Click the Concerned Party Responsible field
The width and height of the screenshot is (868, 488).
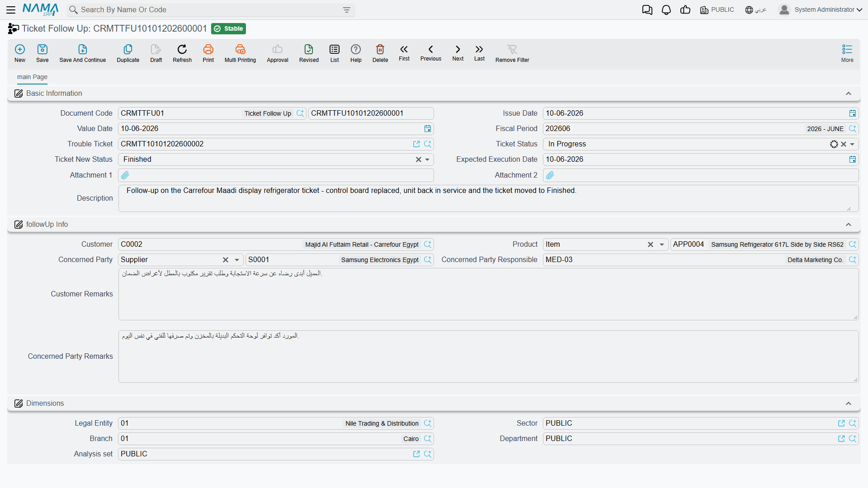[701, 260]
